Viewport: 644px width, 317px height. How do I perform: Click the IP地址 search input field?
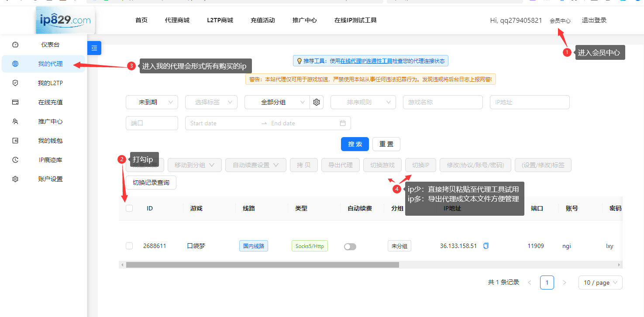pos(529,102)
